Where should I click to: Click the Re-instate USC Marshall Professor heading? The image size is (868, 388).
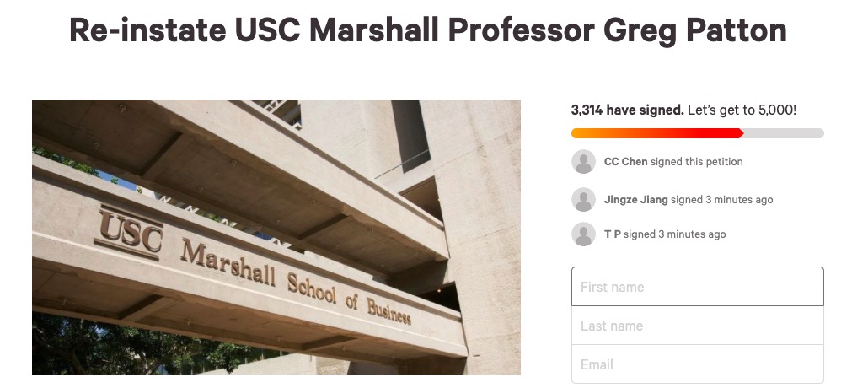point(428,30)
